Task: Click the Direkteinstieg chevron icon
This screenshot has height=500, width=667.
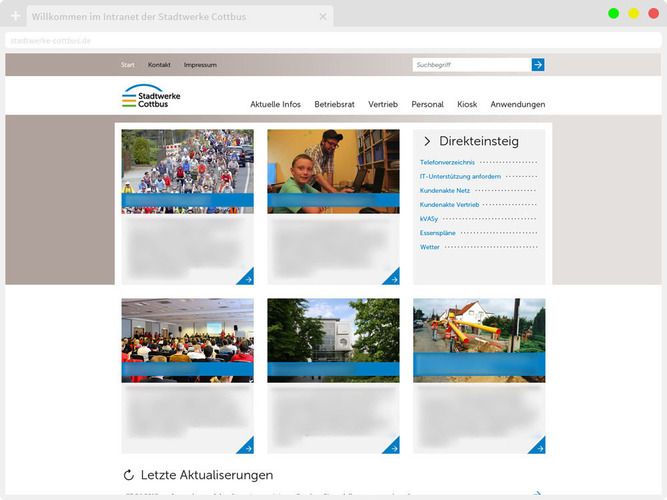Action: tap(427, 142)
